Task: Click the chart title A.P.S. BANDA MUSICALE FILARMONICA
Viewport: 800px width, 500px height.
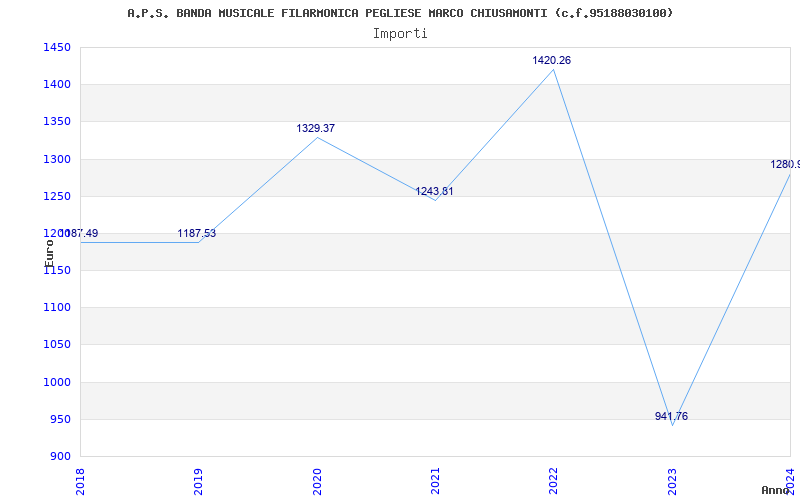Action: 400,13
